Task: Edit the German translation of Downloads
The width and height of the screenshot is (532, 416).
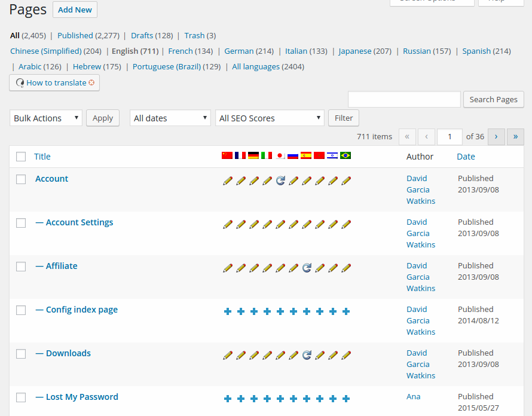Action: pyautogui.click(x=254, y=355)
